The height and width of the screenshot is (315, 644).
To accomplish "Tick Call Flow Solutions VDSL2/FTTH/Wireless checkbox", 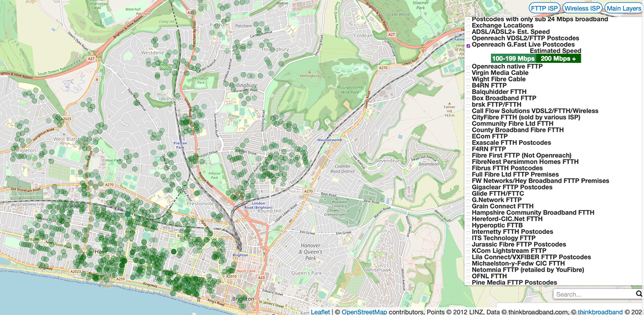I will (469, 111).
